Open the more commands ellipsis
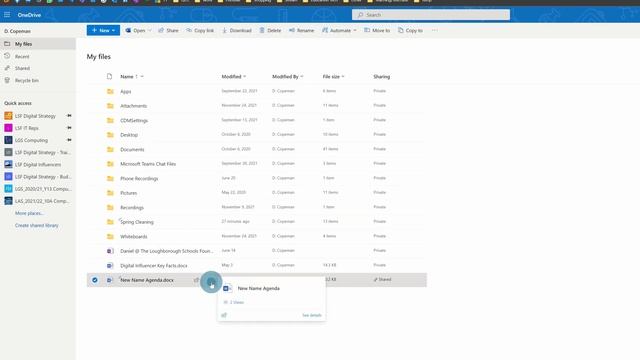Viewport: 640px width, 360px height. (435, 30)
